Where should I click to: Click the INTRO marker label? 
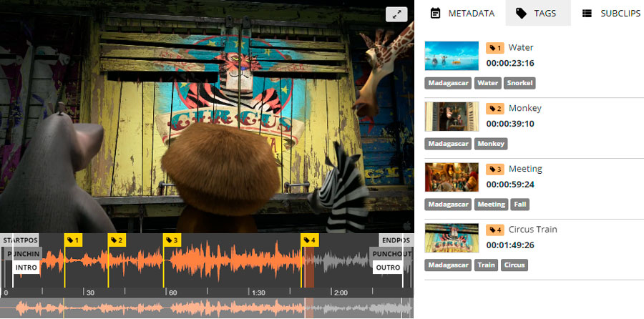(26, 268)
